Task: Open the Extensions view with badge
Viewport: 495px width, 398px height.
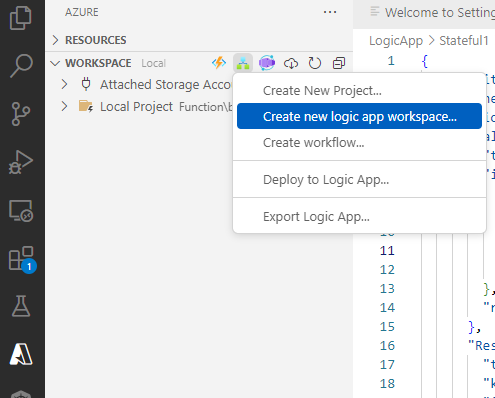Action: tap(22, 259)
